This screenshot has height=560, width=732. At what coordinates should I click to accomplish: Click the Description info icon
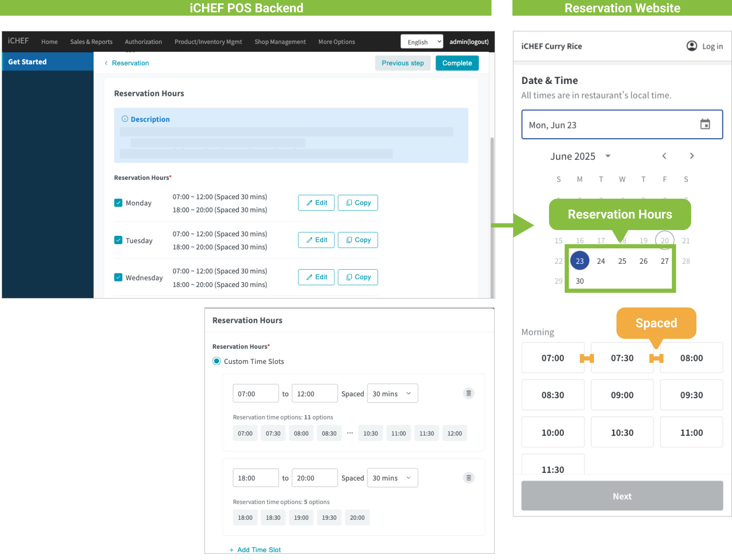coord(125,119)
